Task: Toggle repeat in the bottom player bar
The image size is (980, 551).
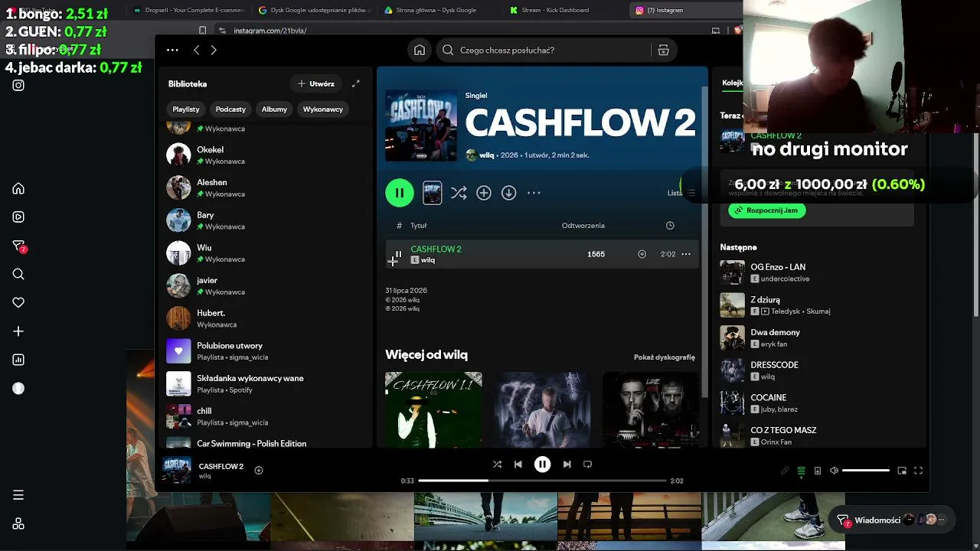Action: click(x=588, y=464)
